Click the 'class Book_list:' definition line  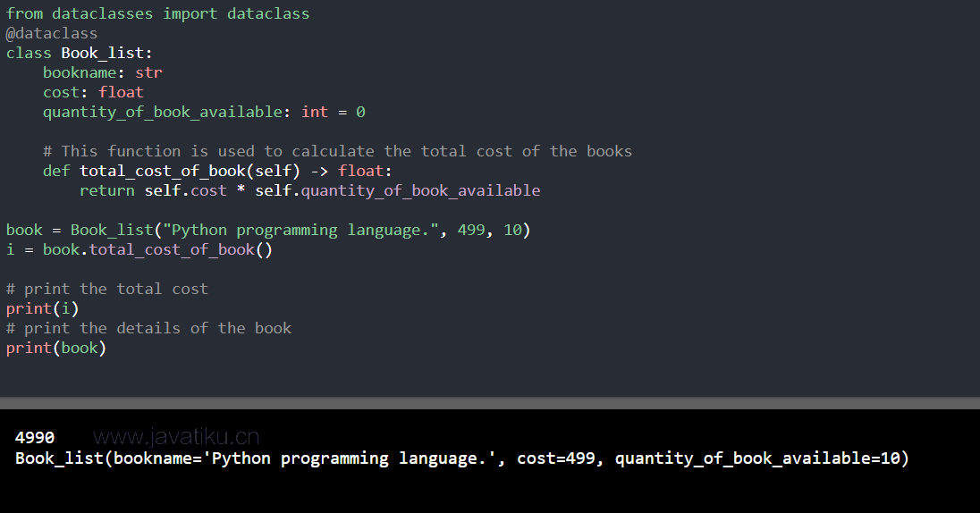tap(80, 53)
